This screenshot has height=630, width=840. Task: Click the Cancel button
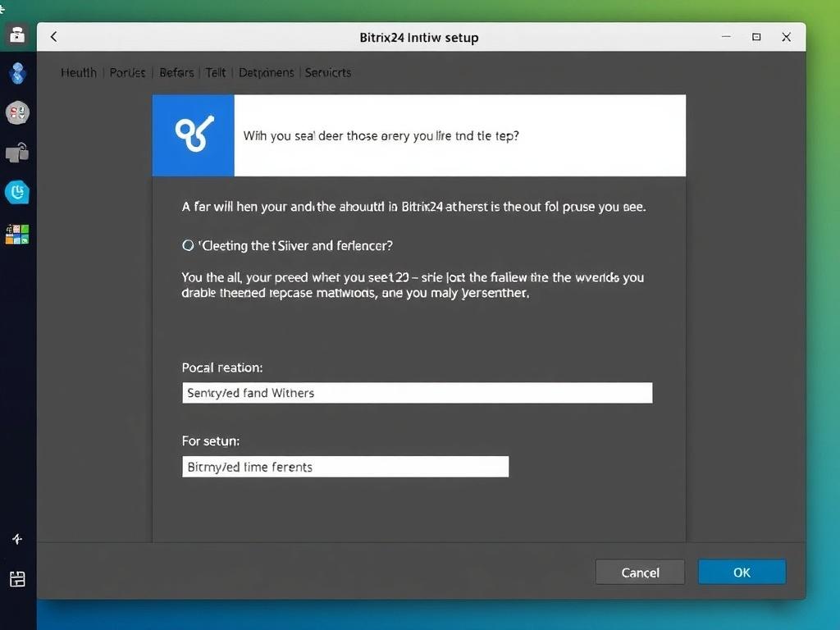(x=640, y=572)
